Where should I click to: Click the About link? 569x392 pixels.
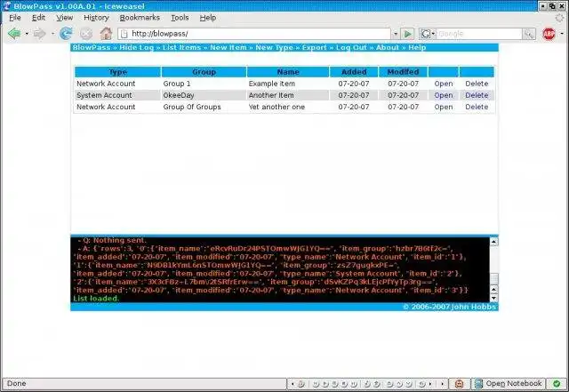tap(388, 47)
